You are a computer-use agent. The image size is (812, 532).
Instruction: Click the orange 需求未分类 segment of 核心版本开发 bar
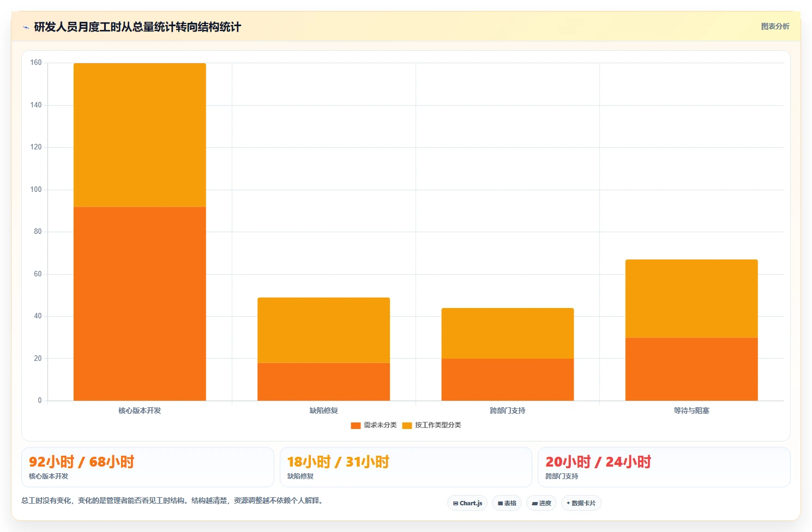point(140,304)
